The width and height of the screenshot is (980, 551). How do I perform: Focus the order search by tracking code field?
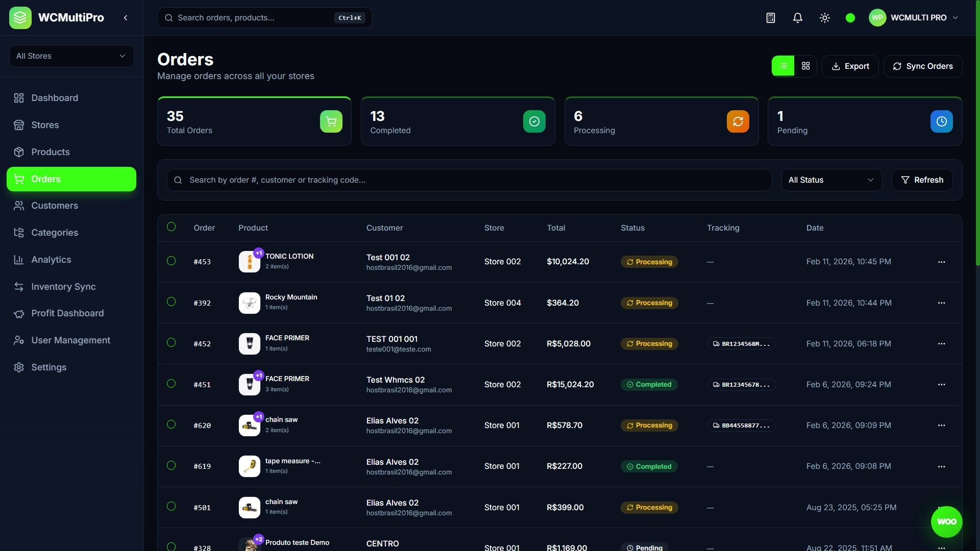pos(469,180)
